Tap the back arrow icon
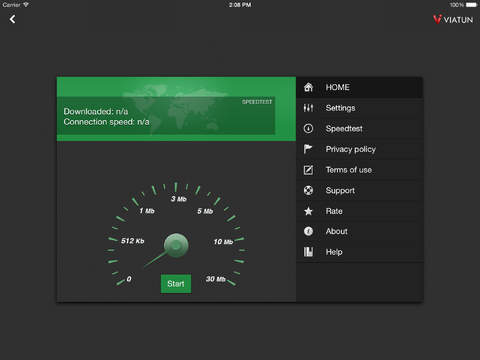 (x=12, y=19)
